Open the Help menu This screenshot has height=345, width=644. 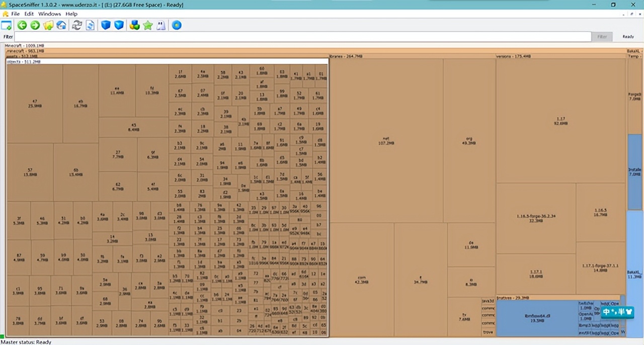tap(71, 14)
